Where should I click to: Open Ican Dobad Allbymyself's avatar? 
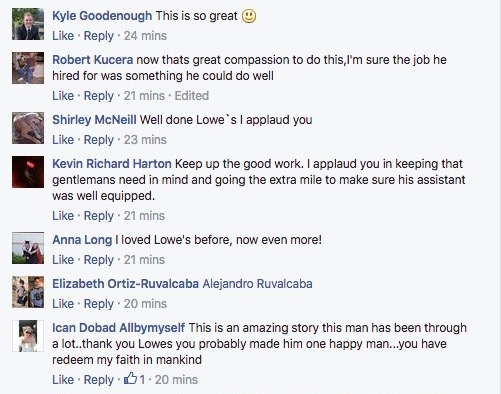tap(28, 336)
